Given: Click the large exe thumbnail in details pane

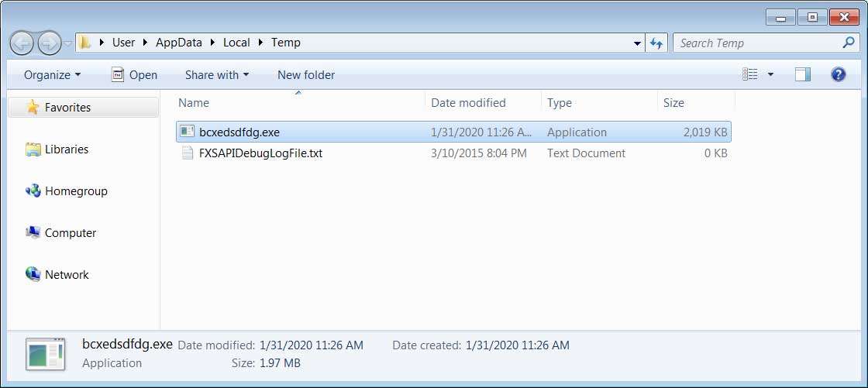Looking at the screenshot, I should coord(46,354).
